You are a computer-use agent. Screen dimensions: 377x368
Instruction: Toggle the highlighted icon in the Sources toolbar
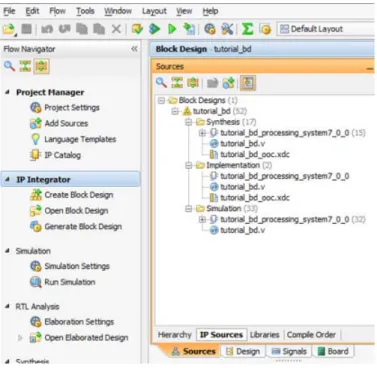pos(248,82)
